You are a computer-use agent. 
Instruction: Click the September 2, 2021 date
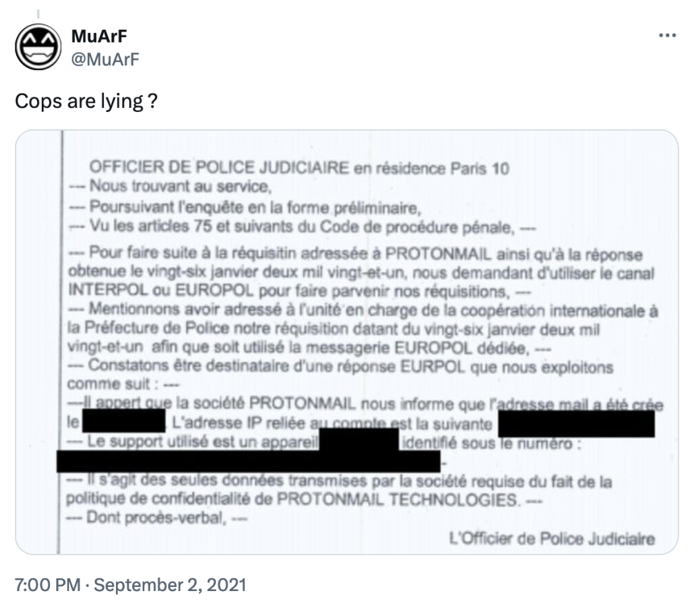click(x=170, y=584)
